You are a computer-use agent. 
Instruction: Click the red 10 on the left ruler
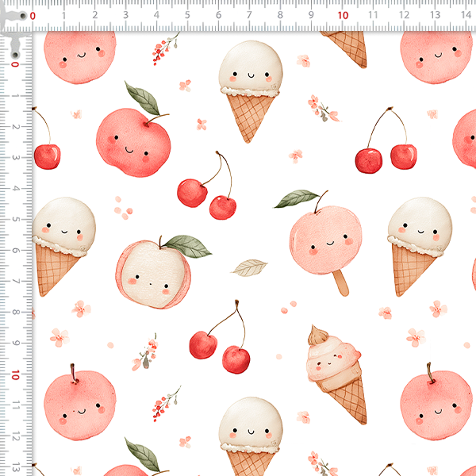click(x=15, y=375)
